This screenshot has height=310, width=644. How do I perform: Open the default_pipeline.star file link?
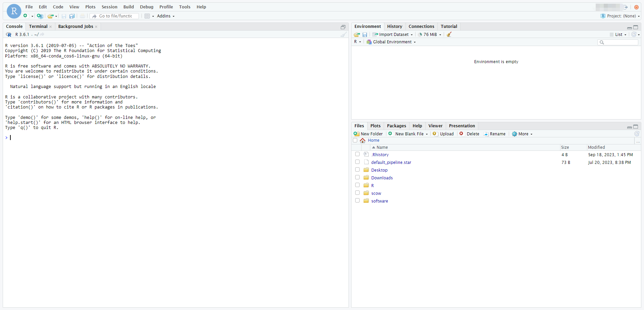(x=391, y=163)
